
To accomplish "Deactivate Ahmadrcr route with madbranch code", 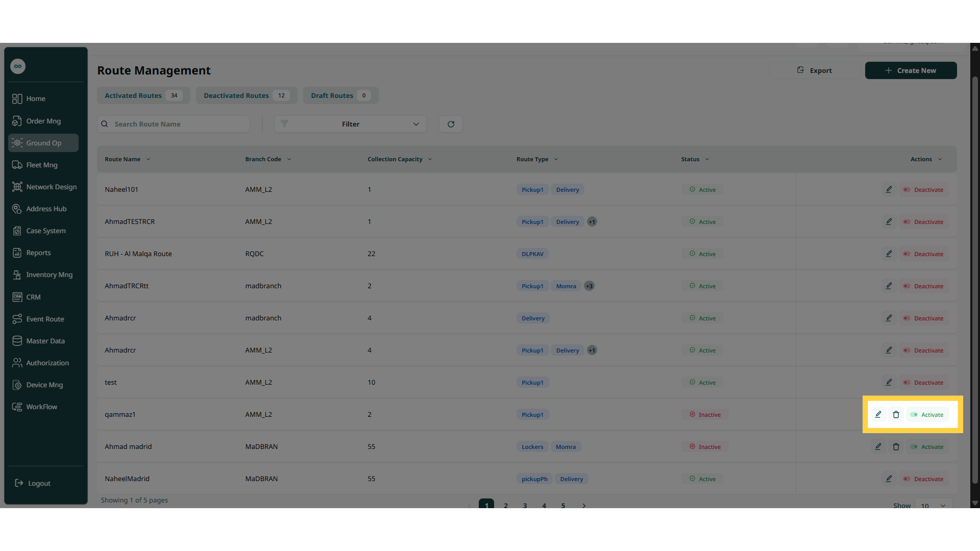I will tap(924, 318).
